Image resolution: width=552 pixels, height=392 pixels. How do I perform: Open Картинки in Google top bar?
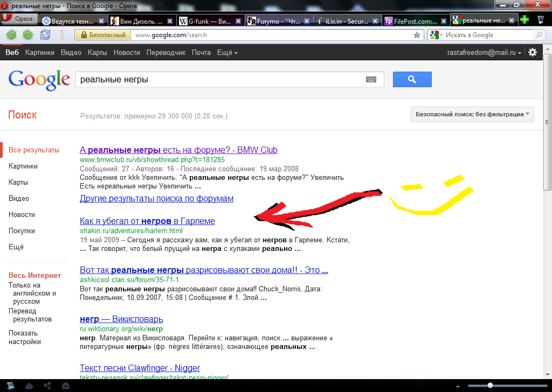tap(40, 52)
